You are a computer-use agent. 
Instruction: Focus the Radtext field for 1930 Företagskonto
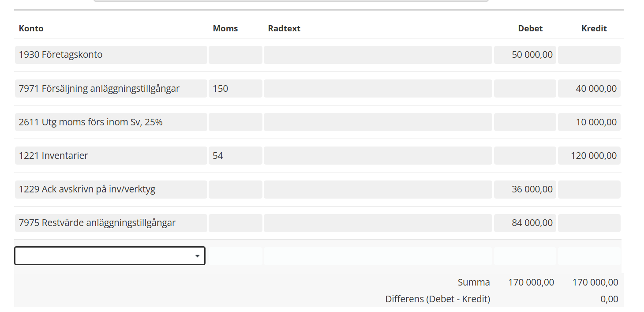coord(378,55)
